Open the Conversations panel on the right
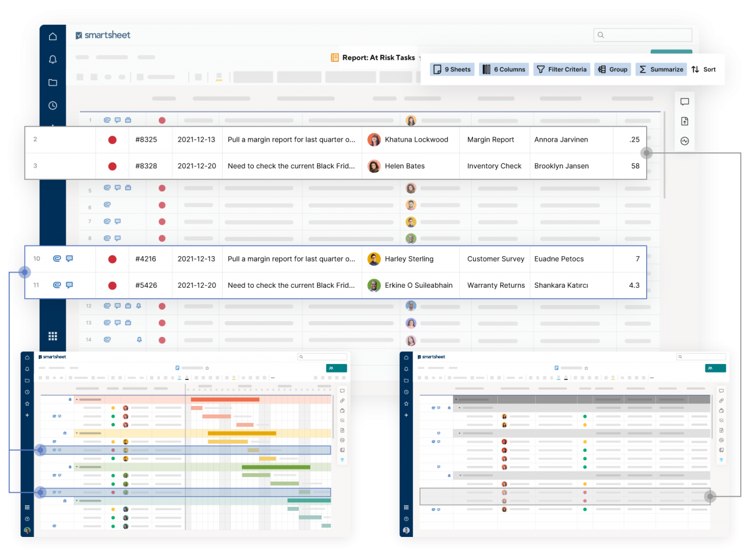 point(685,102)
